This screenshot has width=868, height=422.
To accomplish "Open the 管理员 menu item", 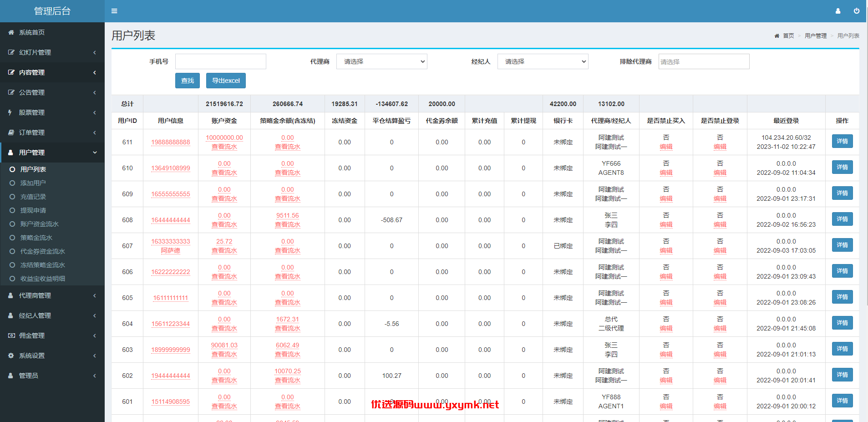I will click(x=52, y=376).
